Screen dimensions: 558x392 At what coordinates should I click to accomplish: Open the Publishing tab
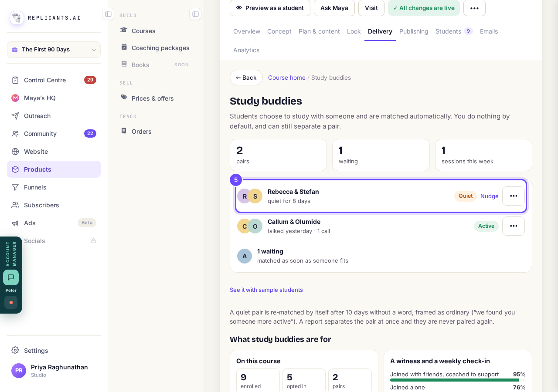click(414, 31)
